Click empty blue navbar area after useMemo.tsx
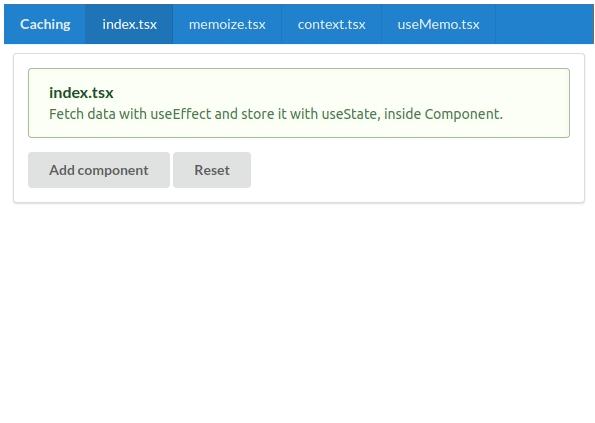Viewport: 595px width, 423px height. [545, 24]
